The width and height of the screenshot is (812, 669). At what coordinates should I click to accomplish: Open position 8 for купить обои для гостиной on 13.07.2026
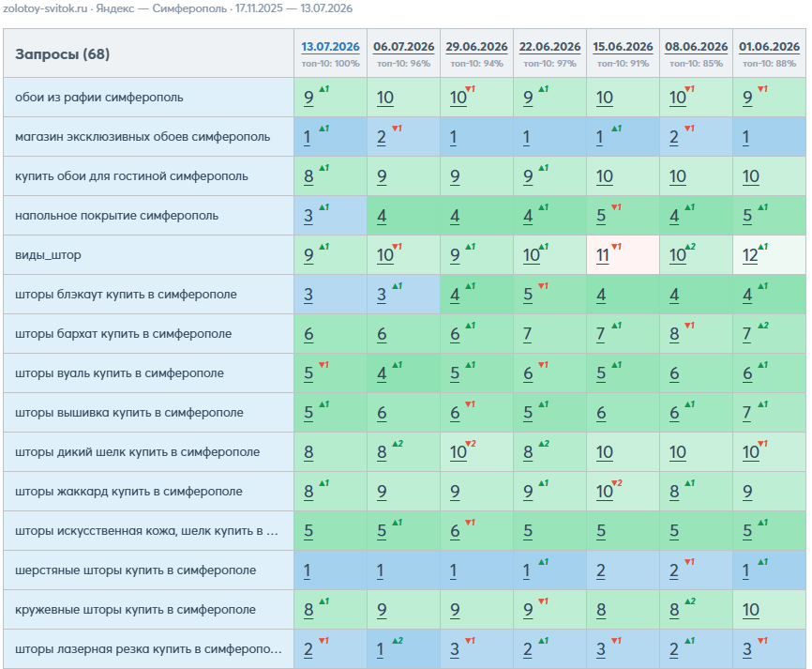[x=308, y=176]
